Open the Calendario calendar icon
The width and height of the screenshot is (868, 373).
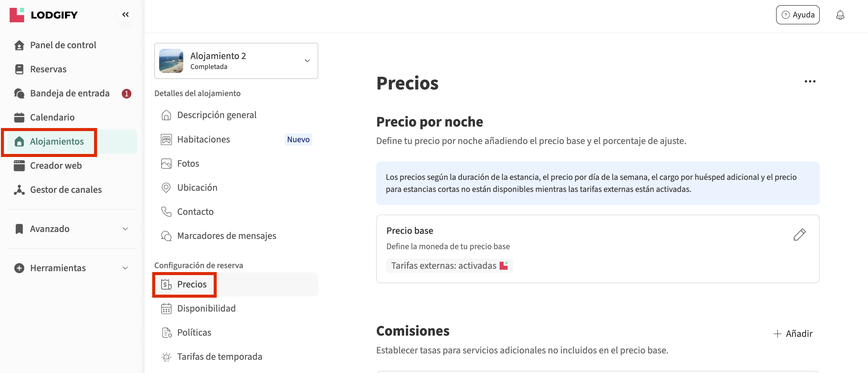pos(19,117)
